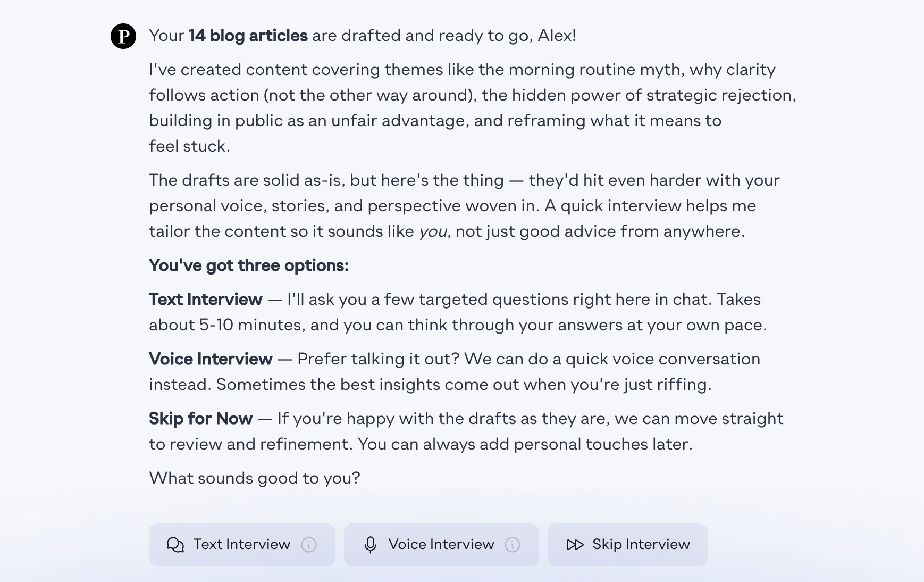Click the bold "Skip for Now" heading
This screenshot has height=582, width=924.
(200, 419)
